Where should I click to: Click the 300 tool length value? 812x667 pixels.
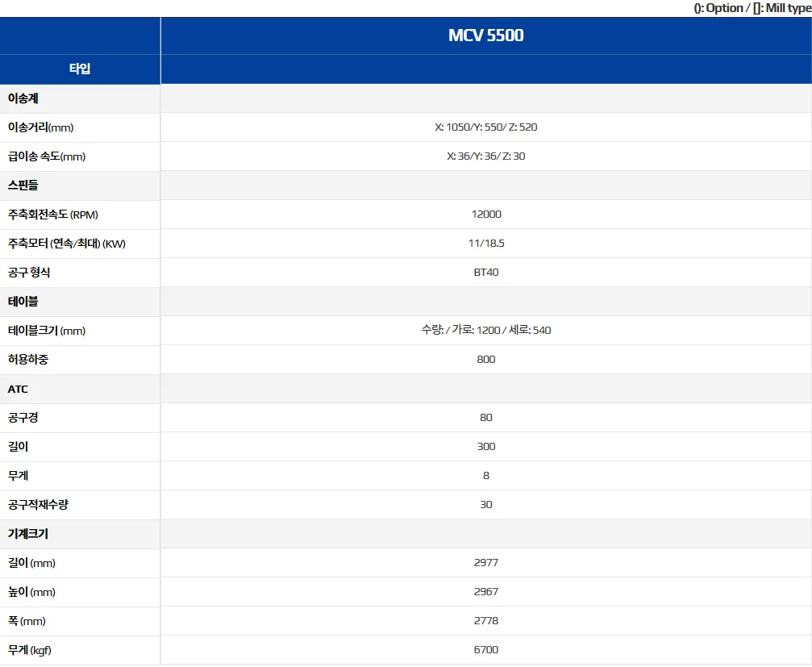[485, 446]
